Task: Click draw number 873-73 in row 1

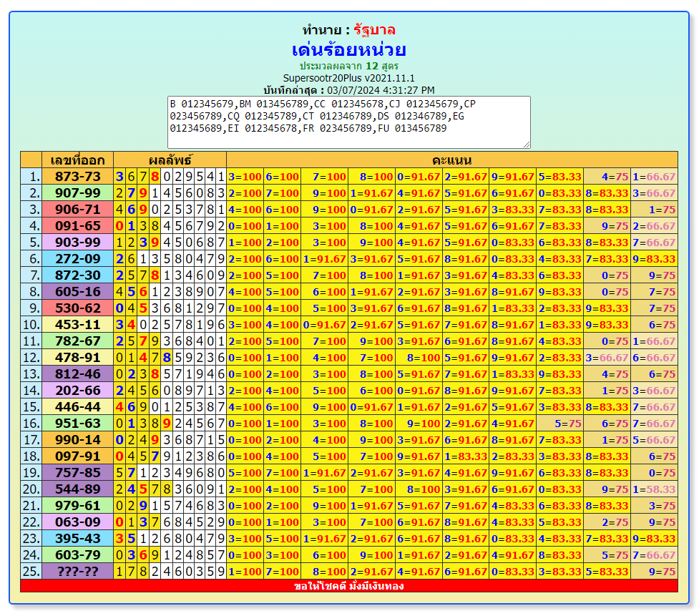Action: (77, 177)
